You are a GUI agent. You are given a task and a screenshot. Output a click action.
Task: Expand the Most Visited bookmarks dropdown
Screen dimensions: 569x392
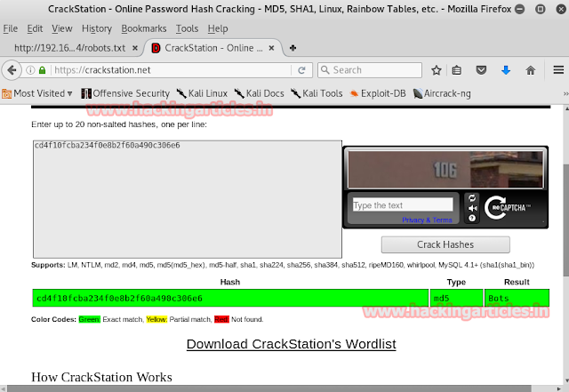click(x=37, y=93)
